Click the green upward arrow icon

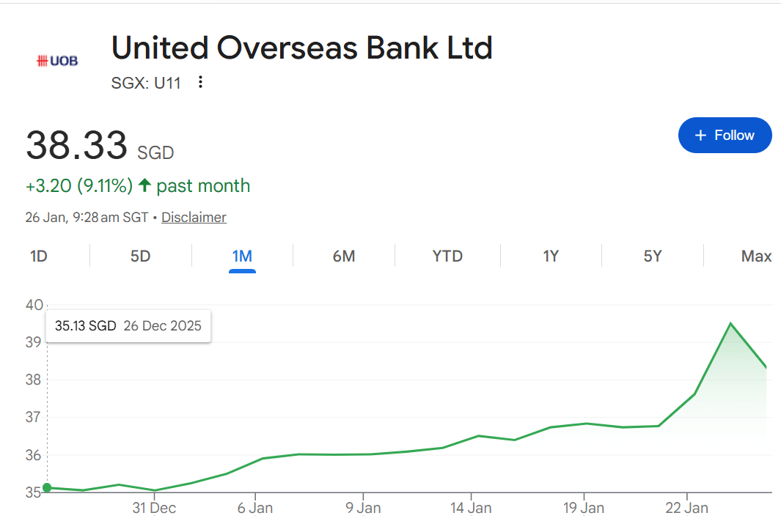coord(144,186)
